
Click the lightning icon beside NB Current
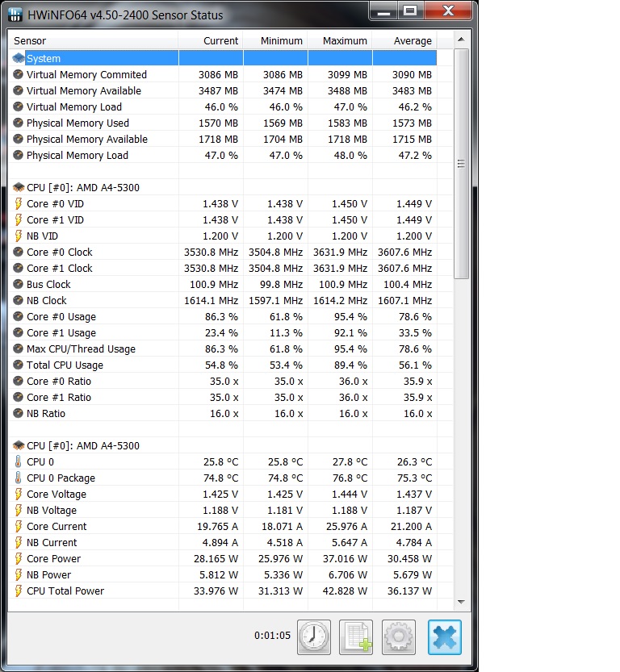(18, 543)
